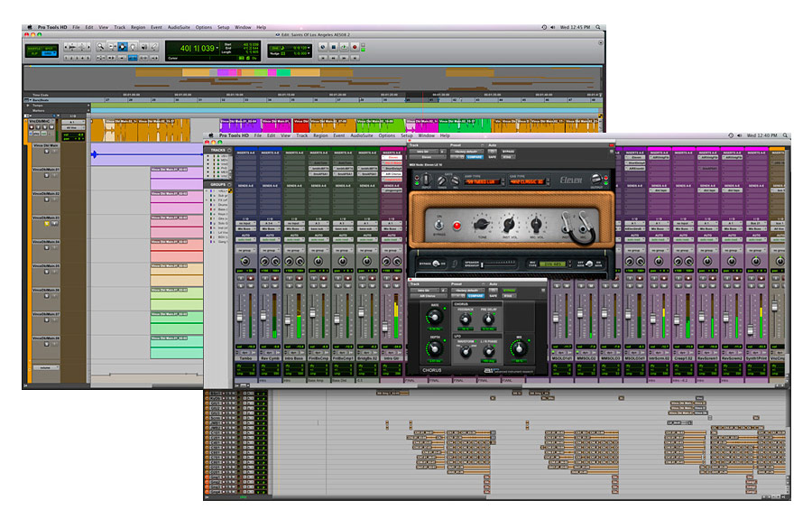
Task: Turn the Eleven amp TONE knob
Action: [481, 225]
